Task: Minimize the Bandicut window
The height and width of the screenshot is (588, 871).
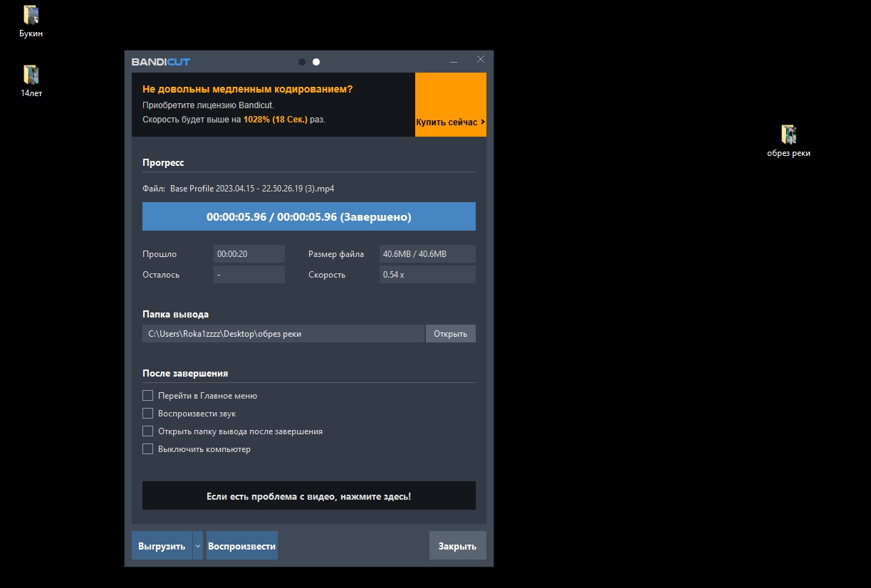Action: pos(454,62)
